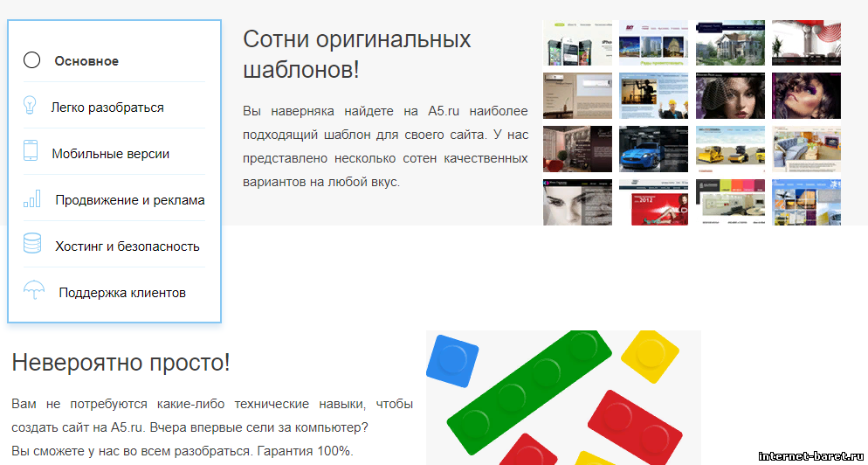The width and height of the screenshot is (868, 465).
Task: Choose the air conditioner template thumbnail
Action: pyautogui.click(x=577, y=95)
